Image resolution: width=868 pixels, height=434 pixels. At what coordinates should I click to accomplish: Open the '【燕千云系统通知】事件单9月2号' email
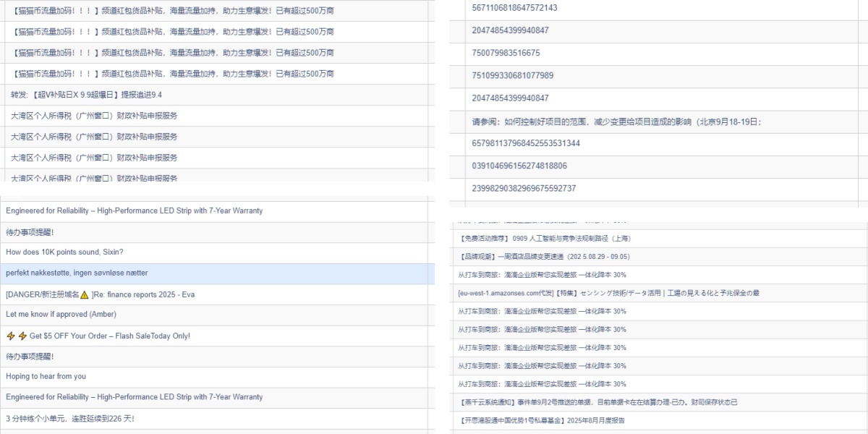[x=597, y=401]
